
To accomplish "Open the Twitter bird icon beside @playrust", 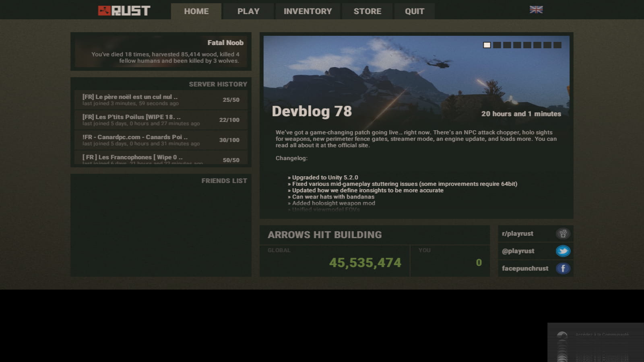I will (x=563, y=251).
